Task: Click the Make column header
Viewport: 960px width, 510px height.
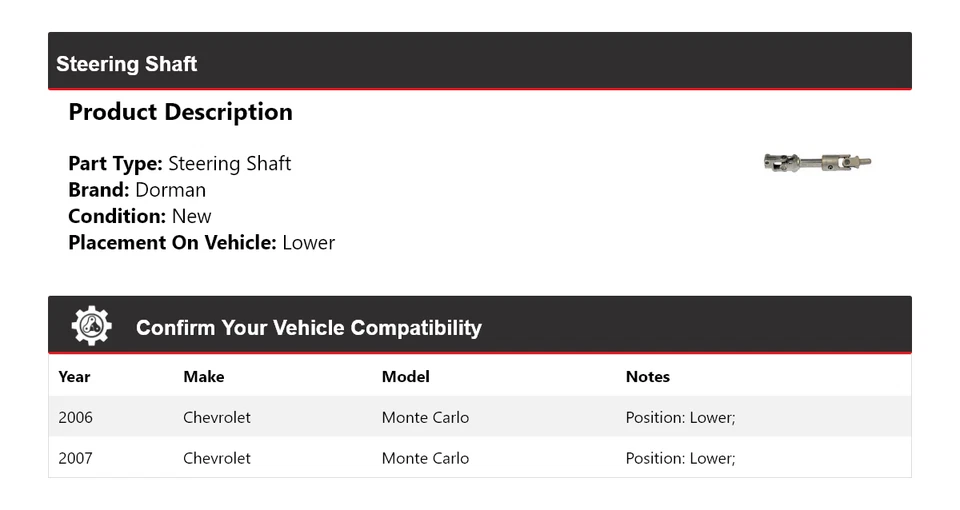Action: [x=203, y=377]
